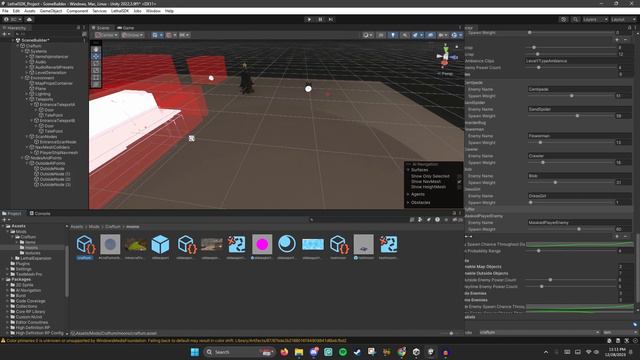
Task: Click the Step frame button
Action: click(331, 19)
